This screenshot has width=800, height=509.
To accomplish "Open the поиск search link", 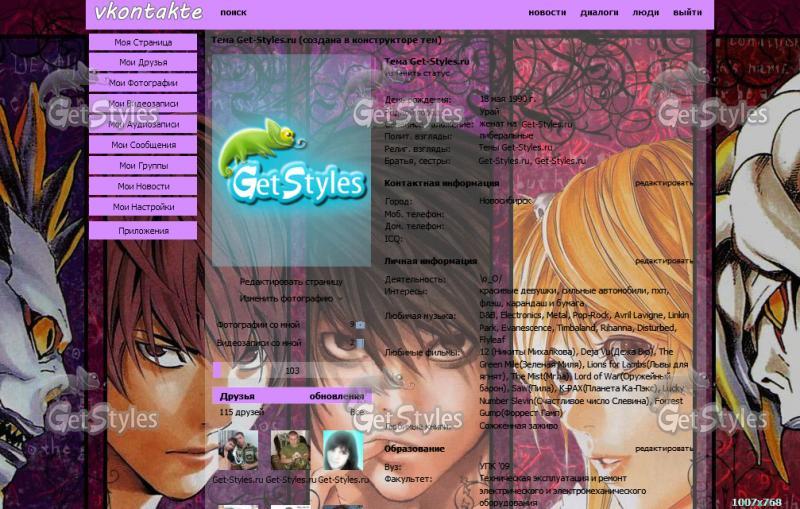I will click(233, 12).
